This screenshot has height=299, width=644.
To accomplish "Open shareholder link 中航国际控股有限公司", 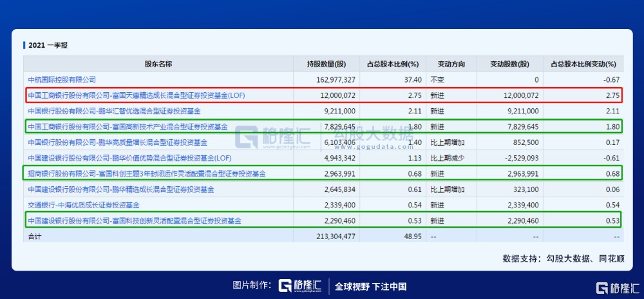I will (62, 80).
